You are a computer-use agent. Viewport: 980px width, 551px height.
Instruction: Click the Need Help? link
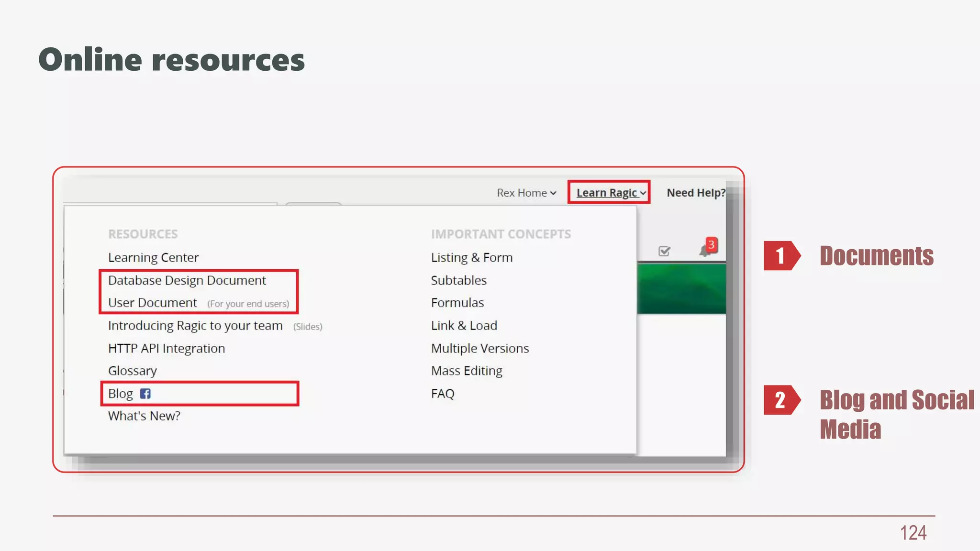(x=696, y=193)
